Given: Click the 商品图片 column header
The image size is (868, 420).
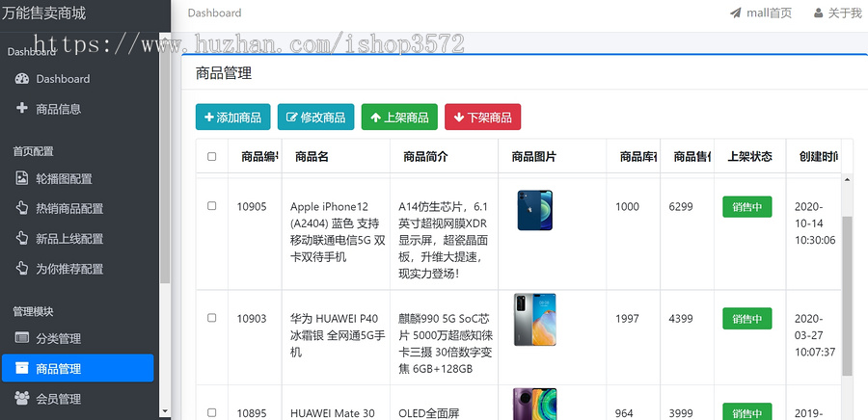Looking at the screenshot, I should point(553,156).
